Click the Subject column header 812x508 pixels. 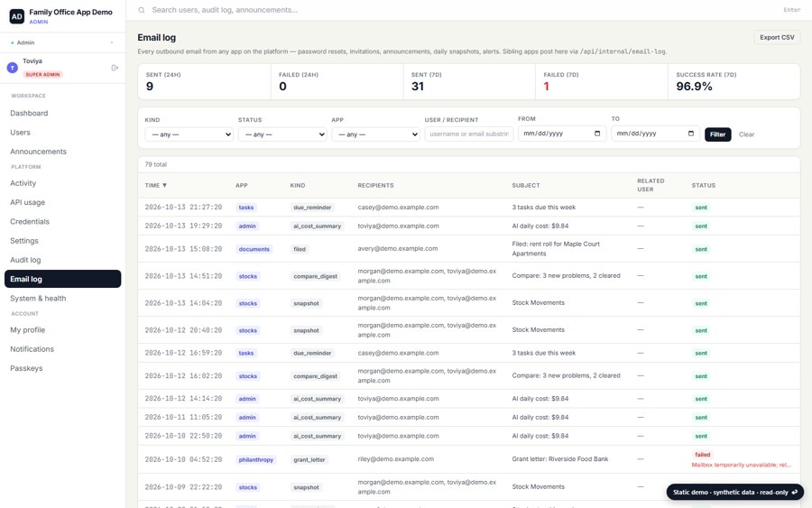pyautogui.click(x=526, y=185)
